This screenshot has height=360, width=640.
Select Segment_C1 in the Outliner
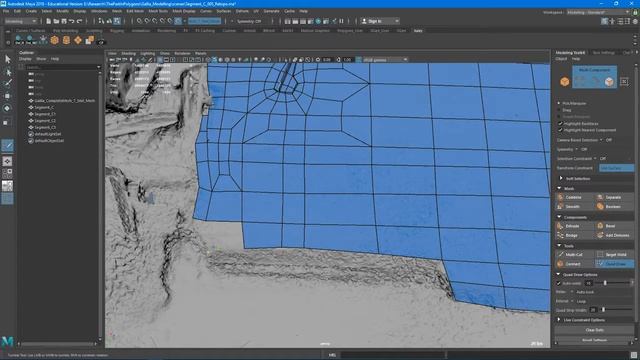(45, 114)
